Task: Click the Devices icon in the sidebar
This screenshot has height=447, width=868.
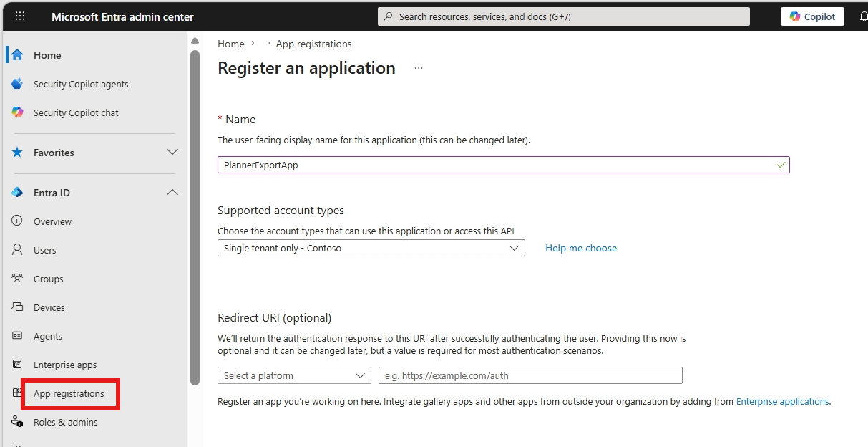Action: [17, 307]
